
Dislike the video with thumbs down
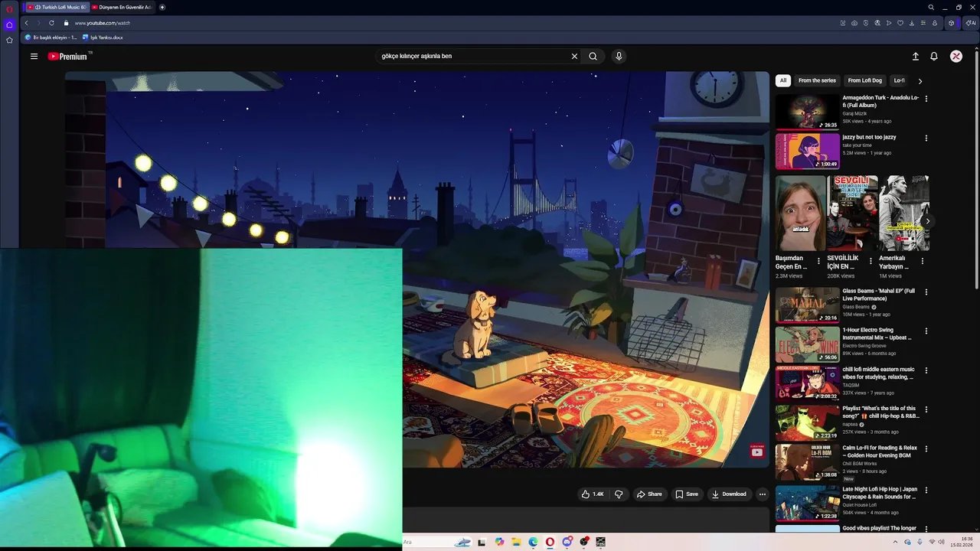click(x=619, y=494)
